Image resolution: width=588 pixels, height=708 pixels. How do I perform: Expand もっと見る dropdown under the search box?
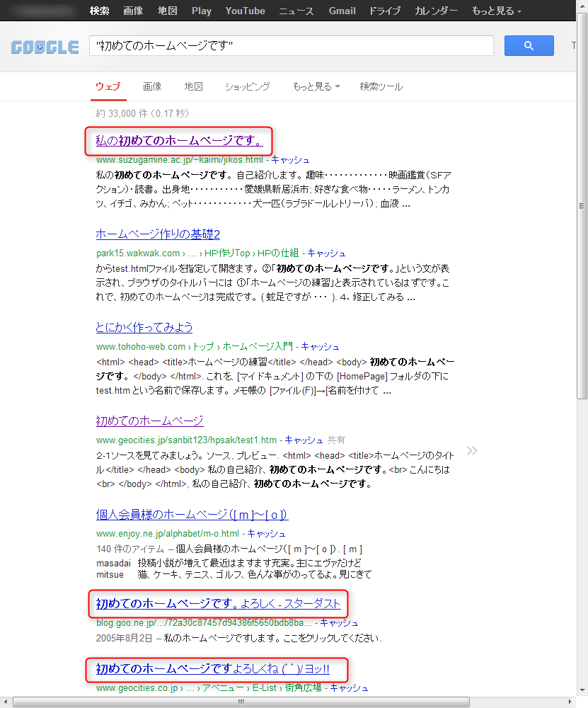point(316,86)
